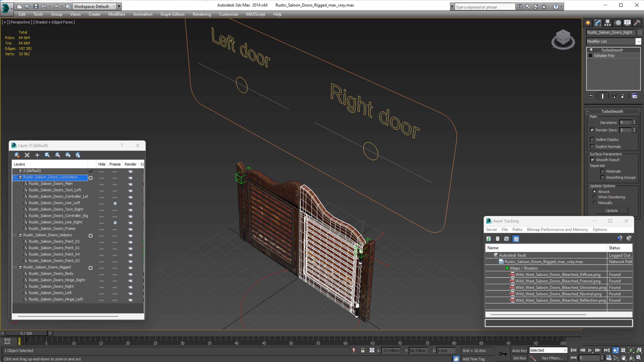Enable Separate by Smoothing Groups checkbox
The width and height of the screenshot is (644, 362).
tap(602, 177)
